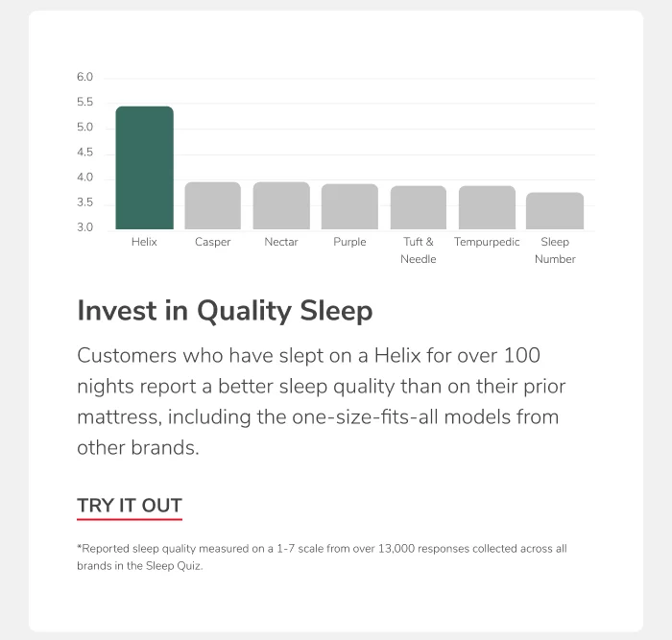Click the Sleep Number axis label

click(x=555, y=250)
